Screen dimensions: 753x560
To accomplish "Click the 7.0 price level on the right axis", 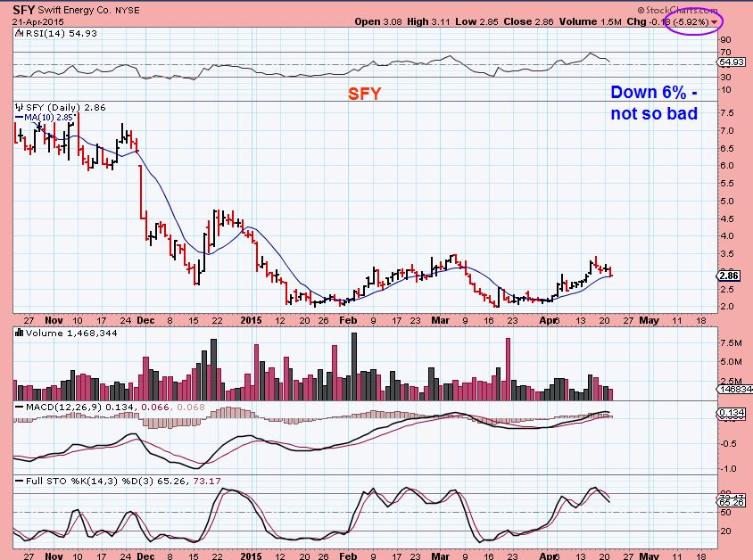I will pyautogui.click(x=727, y=130).
